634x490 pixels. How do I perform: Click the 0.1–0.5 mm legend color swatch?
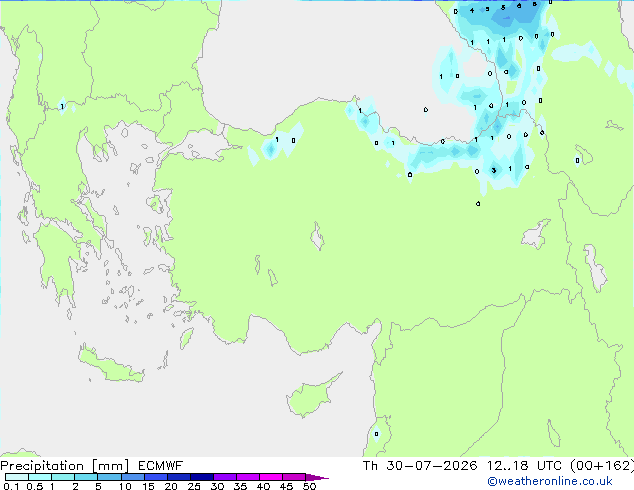(x=17, y=477)
